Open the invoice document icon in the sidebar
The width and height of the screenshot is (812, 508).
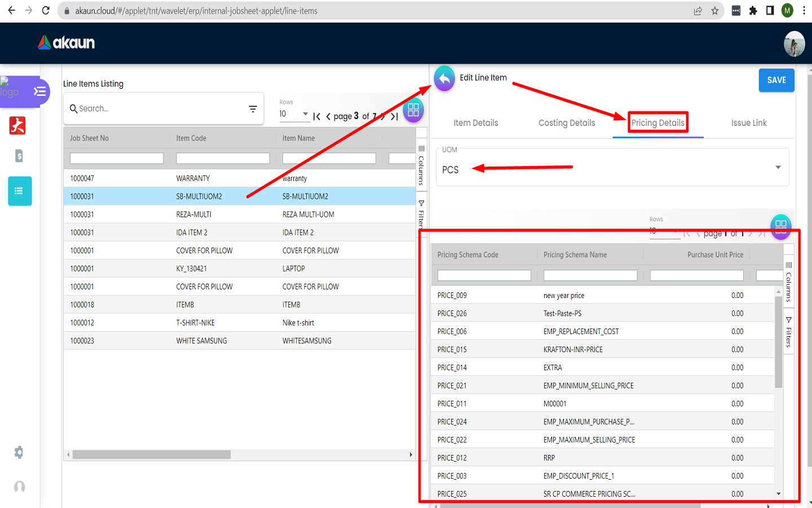pyautogui.click(x=19, y=156)
